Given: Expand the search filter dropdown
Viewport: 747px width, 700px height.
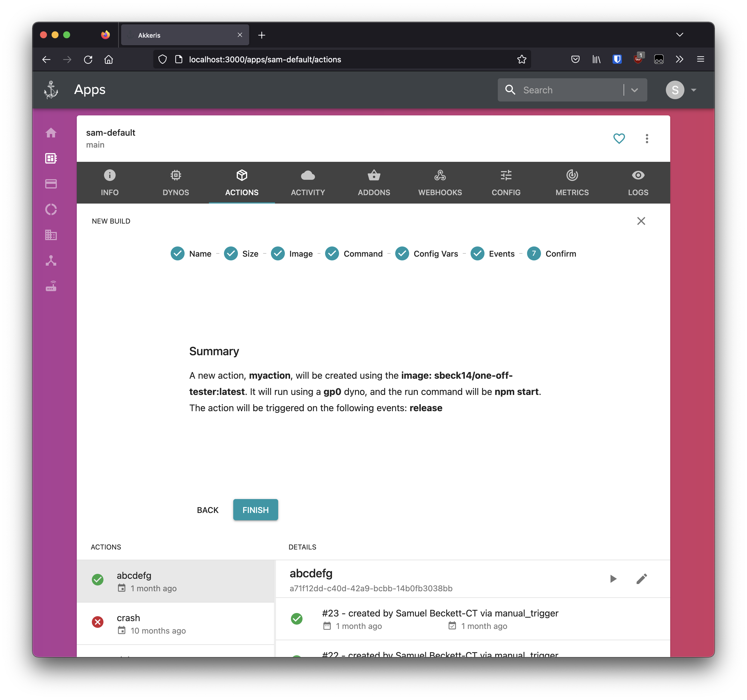Looking at the screenshot, I should point(634,90).
